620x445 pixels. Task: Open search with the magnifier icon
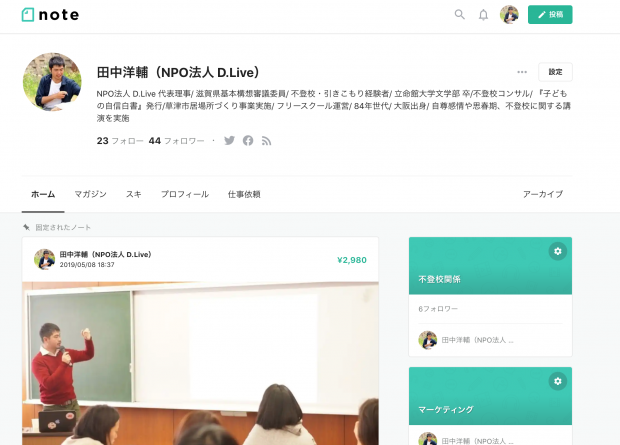pyautogui.click(x=459, y=15)
